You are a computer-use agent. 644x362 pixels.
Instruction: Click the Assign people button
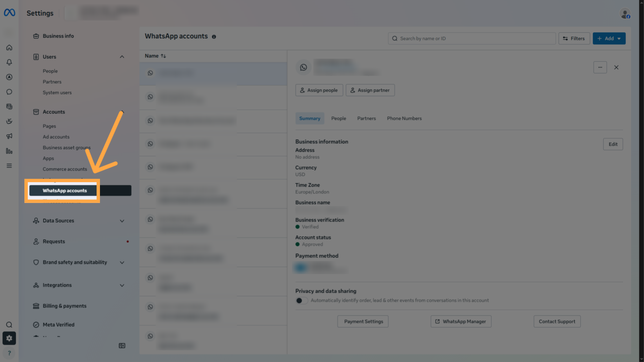pyautogui.click(x=319, y=90)
